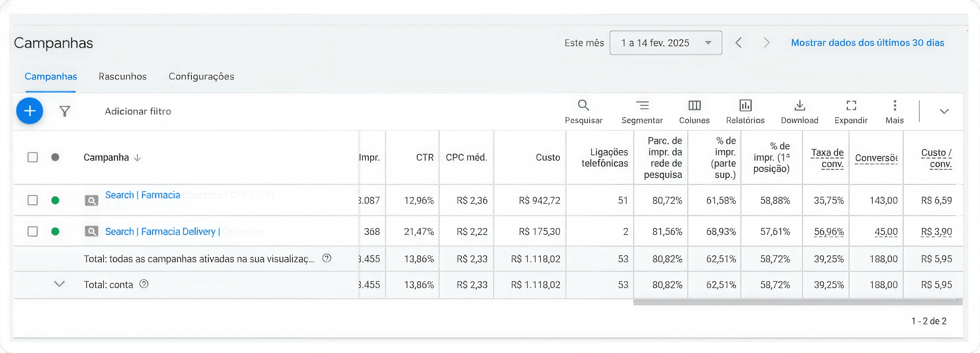Open the Mais three-dot menu
The height and width of the screenshot is (353, 980).
(x=895, y=111)
